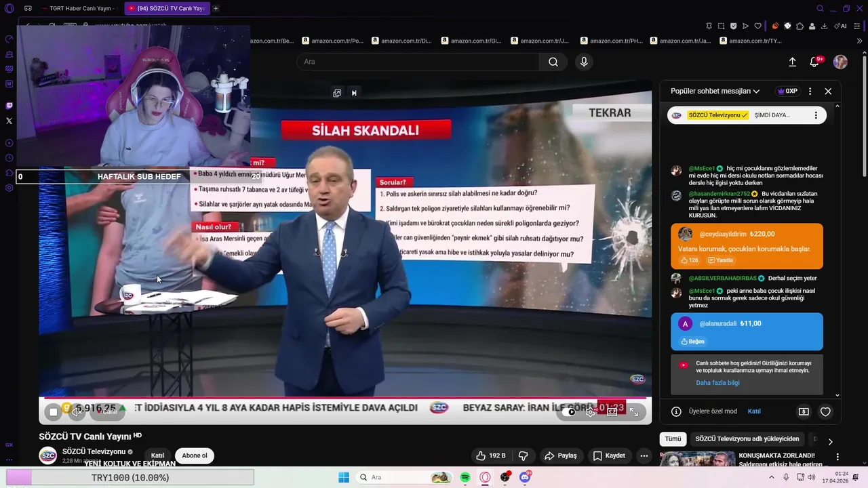
Task: Enter fullscreen video mode
Action: pyautogui.click(x=634, y=411)
